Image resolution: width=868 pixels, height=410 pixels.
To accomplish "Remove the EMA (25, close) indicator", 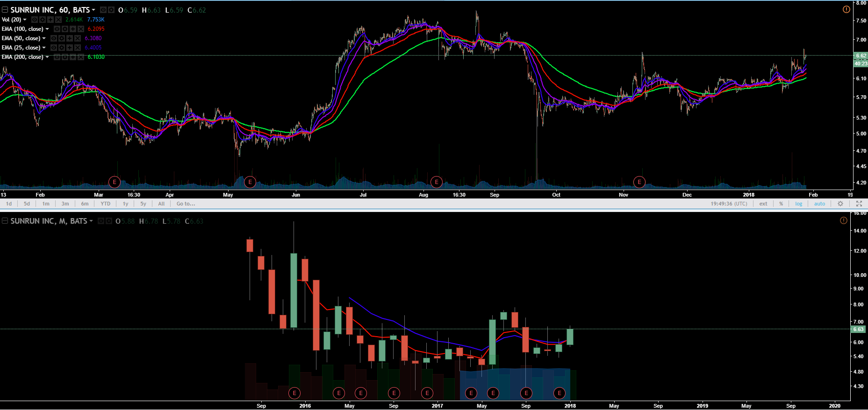I will coord(78,48).
